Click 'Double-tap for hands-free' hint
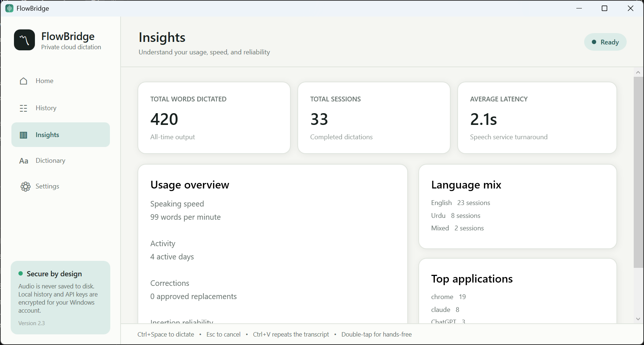The image size is (644, 345). pos(376,334)
